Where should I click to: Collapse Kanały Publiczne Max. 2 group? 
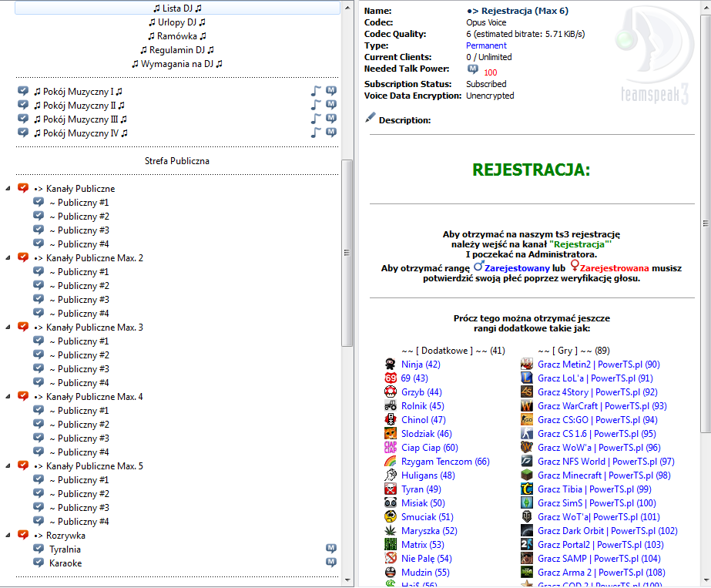(8, 257)
